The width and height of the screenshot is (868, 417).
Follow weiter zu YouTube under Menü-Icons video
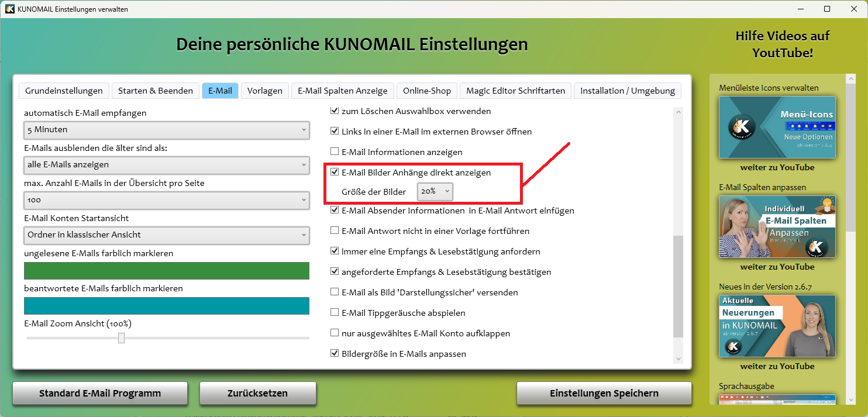[777, 167]
